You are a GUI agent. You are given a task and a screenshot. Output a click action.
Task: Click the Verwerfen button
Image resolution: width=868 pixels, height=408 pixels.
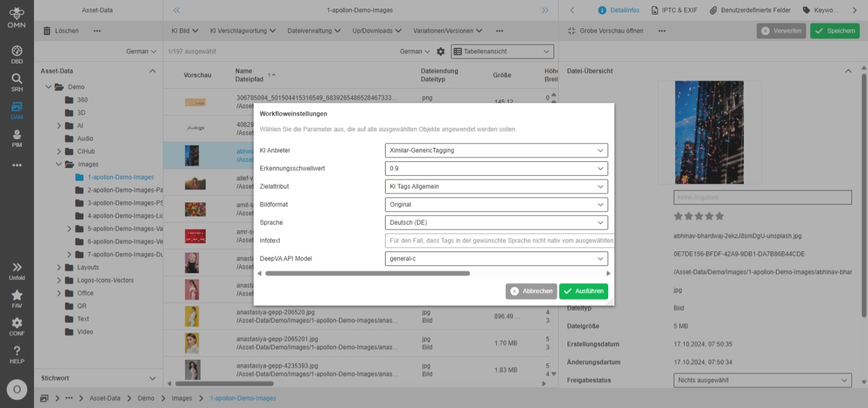coord(781,31)
